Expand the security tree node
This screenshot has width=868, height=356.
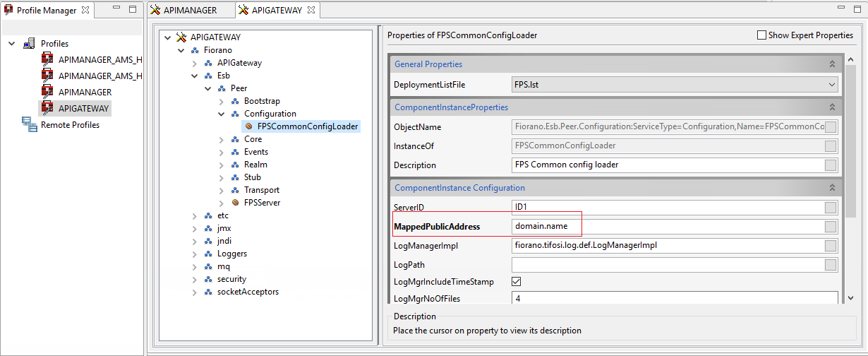tap(195, 279)
